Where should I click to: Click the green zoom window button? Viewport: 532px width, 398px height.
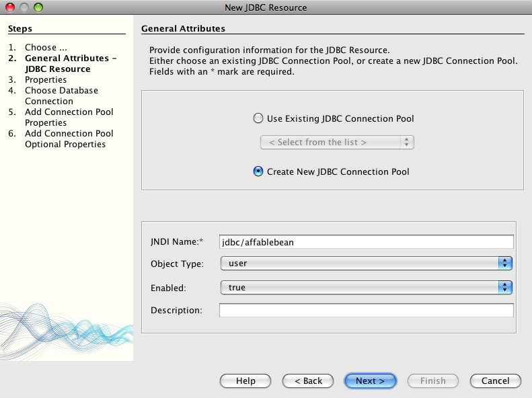pyautogui.click(x=37, y=7)
